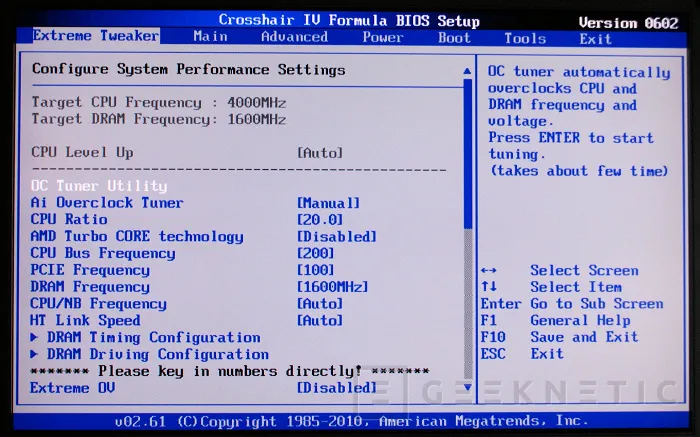Open the Tools tab

[x=525, y=38]
